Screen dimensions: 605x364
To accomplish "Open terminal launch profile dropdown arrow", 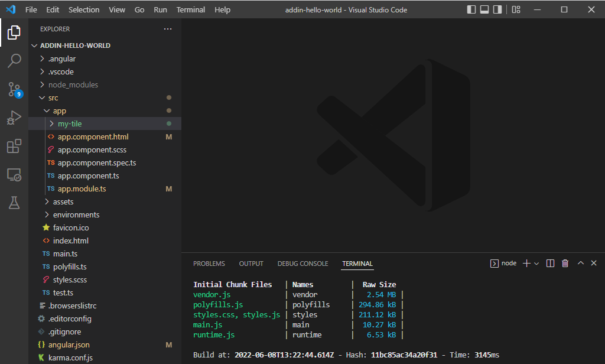I will point(536,264).
